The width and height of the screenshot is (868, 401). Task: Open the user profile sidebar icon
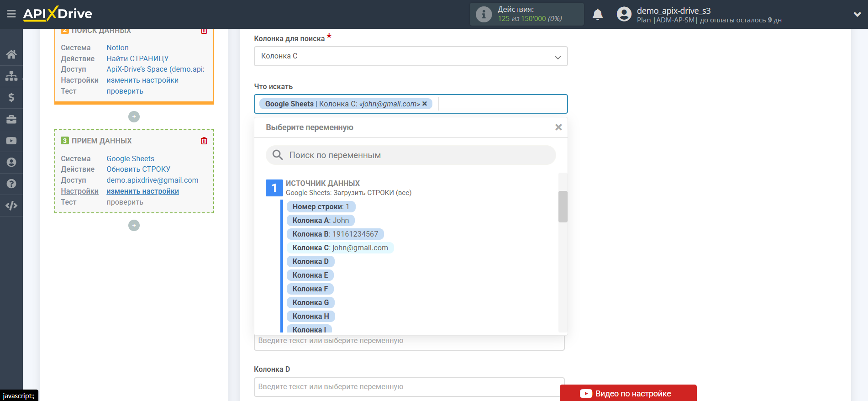pos(11,162)
